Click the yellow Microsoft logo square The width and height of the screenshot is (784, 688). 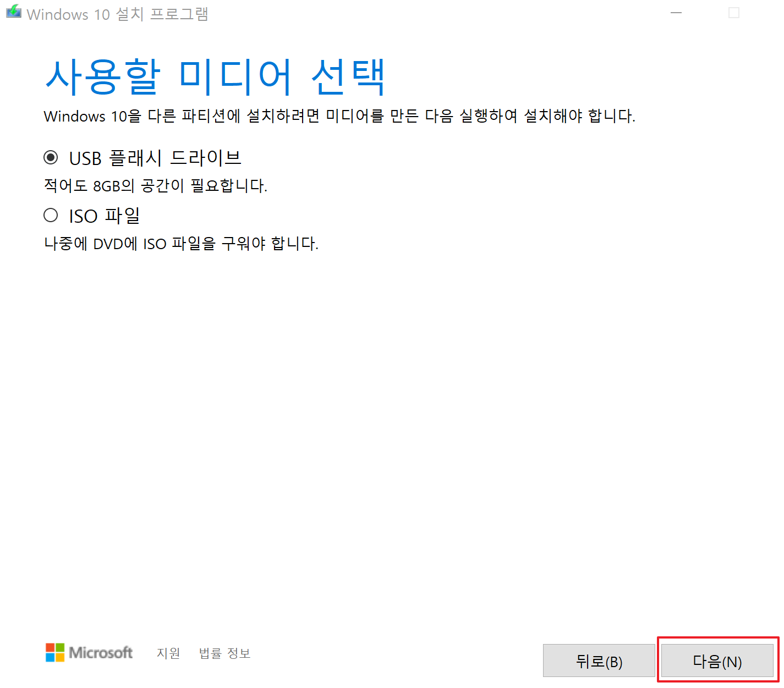[x=60, y=658]
